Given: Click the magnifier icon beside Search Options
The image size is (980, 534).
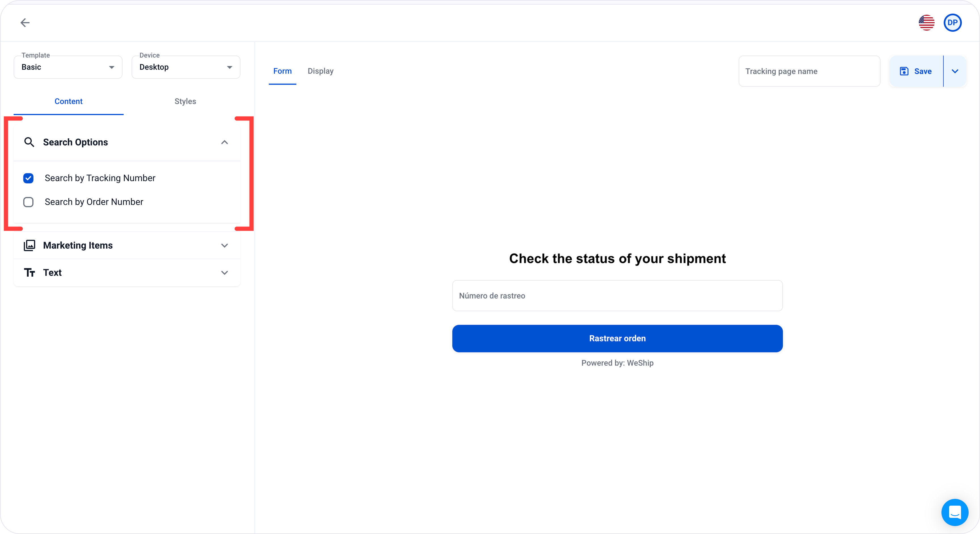Looking at the screenshot, I should pos(29,142).
